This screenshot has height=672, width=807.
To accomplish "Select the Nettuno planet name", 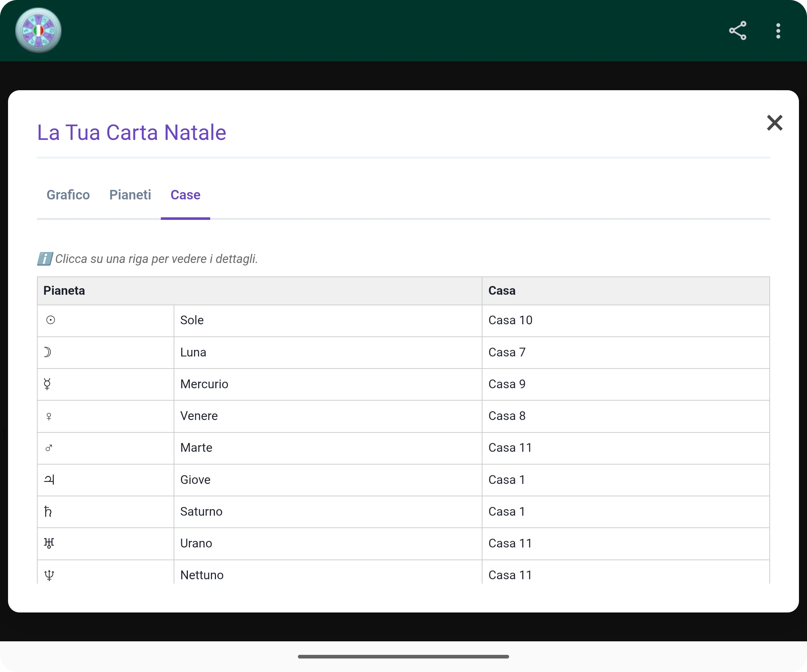I will click(x=202, y=575).
